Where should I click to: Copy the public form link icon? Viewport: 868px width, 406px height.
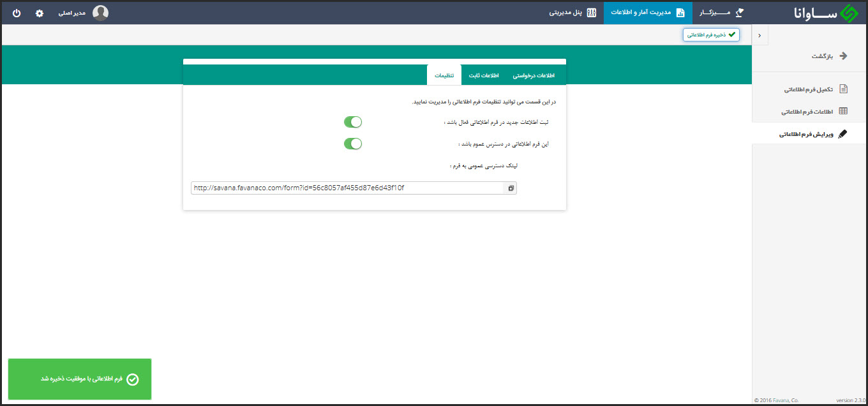pyautogui.click(x=511, y=188)
